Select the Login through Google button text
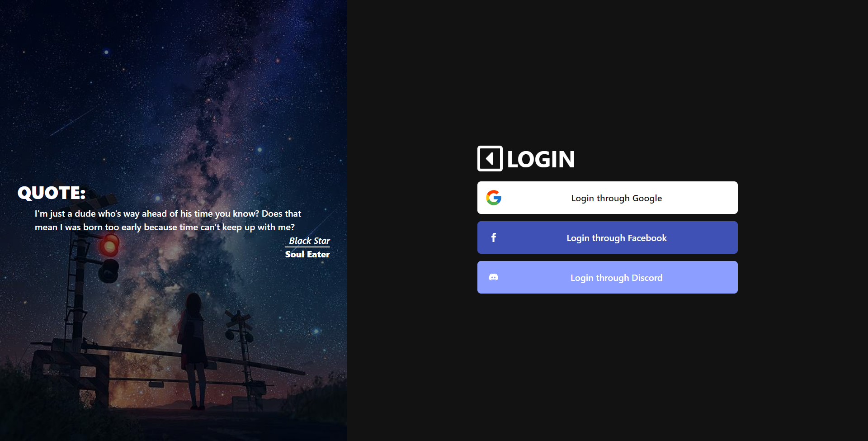 [616, 198]
